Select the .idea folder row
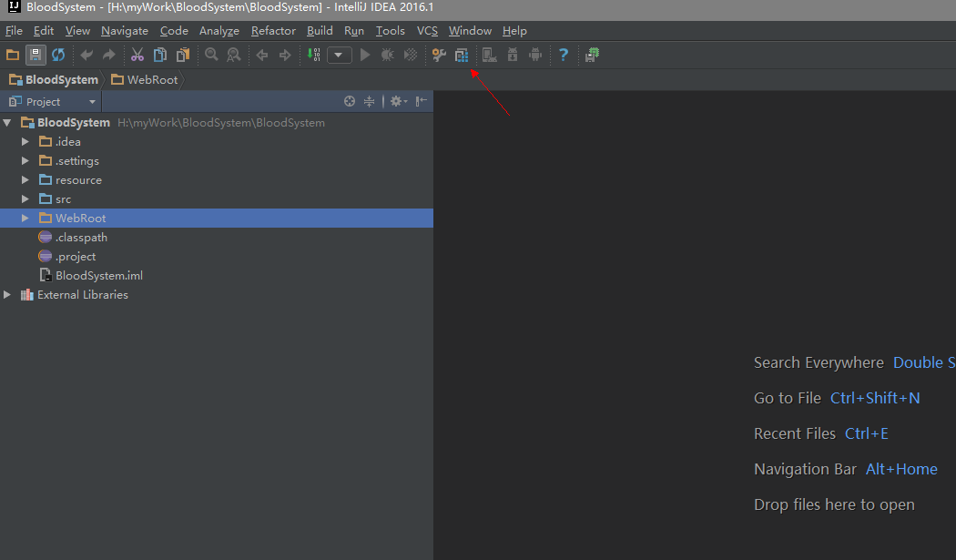The image size is (956, 560). 217,141
